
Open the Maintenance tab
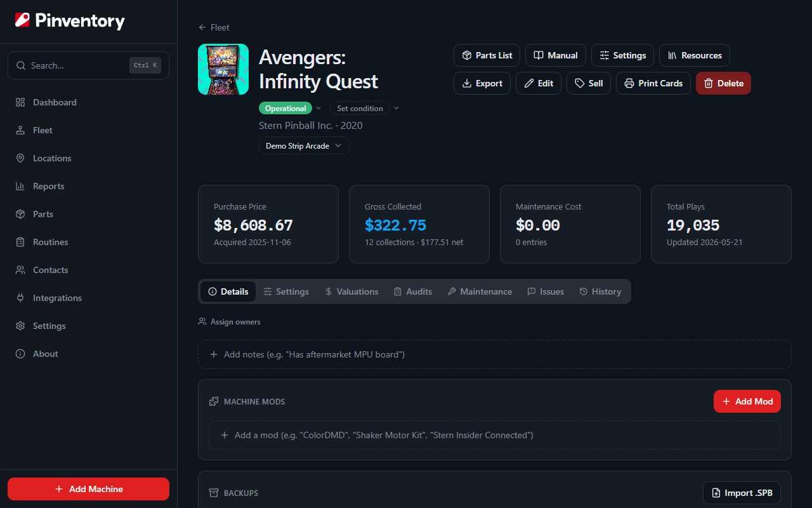tap(480, 291)
